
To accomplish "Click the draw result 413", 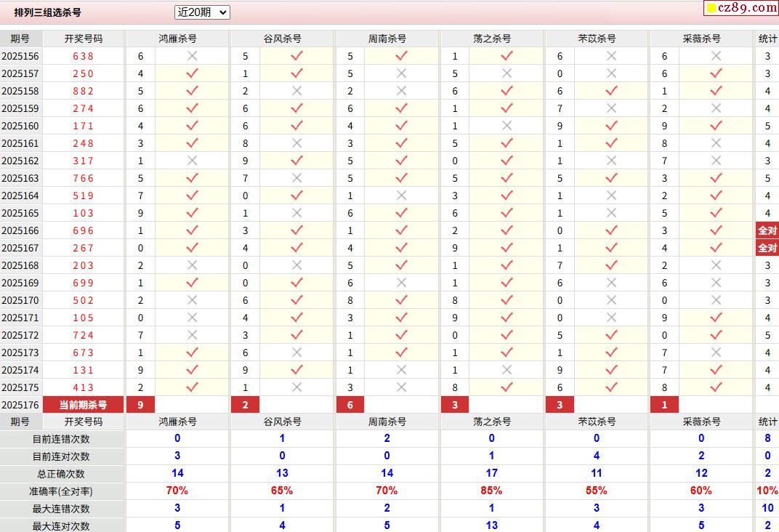I will coord(84,387).
